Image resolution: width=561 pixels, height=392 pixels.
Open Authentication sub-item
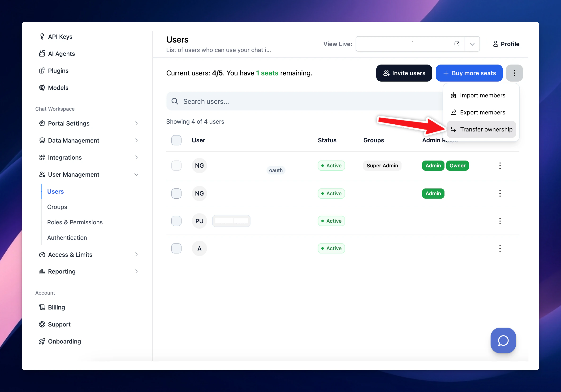[x=67, y=238]
